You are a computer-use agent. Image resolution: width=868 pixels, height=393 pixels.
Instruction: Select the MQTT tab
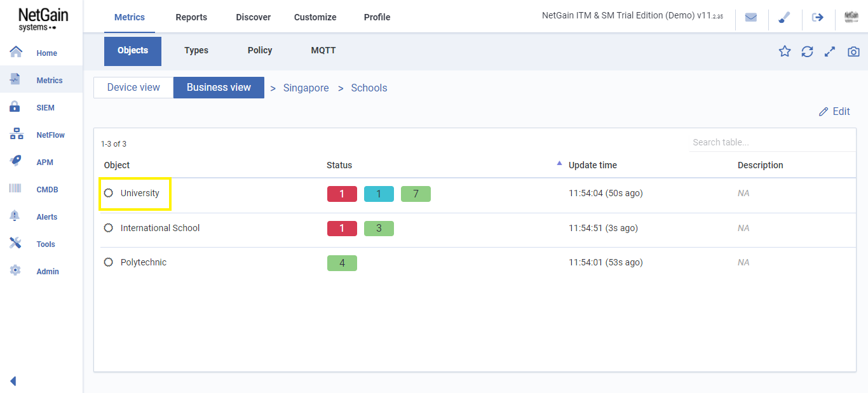click(323, 51)
